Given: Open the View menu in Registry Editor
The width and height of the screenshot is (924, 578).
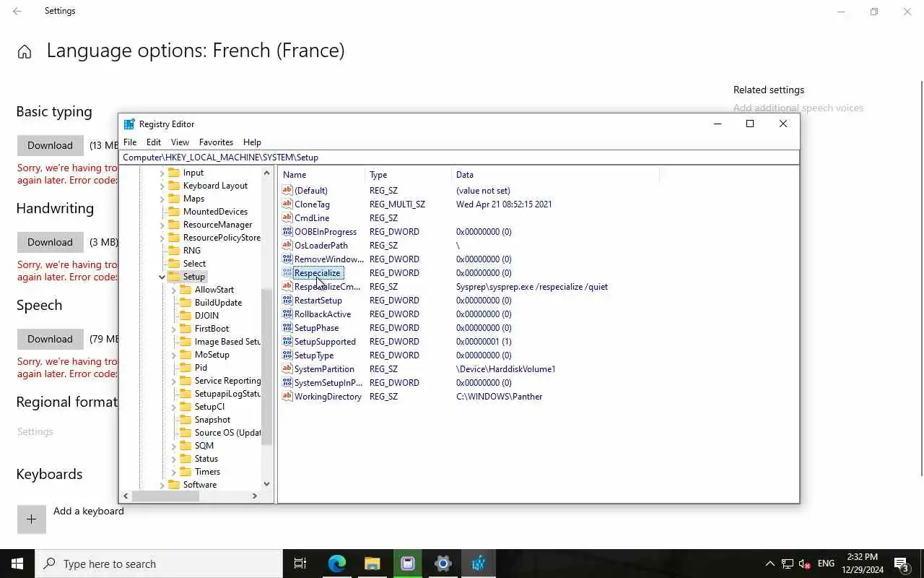Looking at the screenshot, I should (180, 142).
